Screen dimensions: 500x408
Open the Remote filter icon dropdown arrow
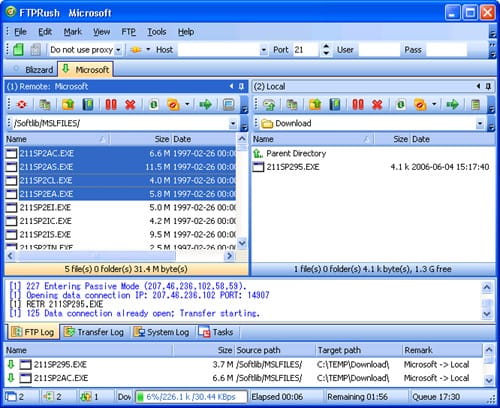pos(187,104)
